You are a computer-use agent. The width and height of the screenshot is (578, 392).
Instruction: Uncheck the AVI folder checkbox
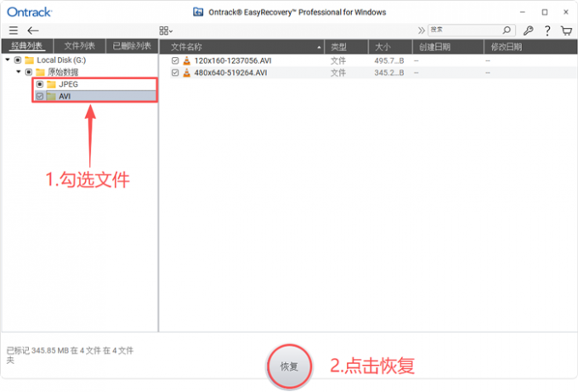(x=40, y=96)
